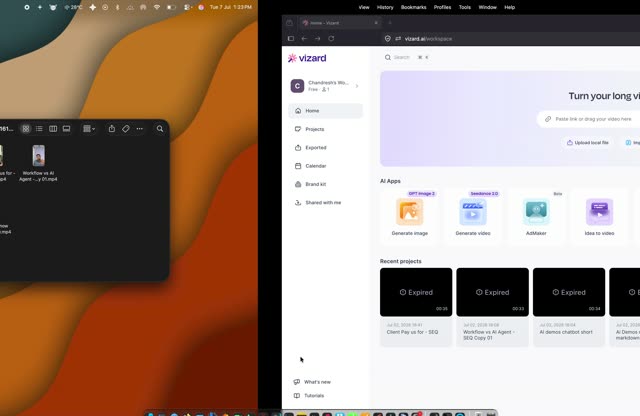The width and height of the screenshot is (640, 416).
Task: Open the Workflow vs AI Agent project thumbnail
Action: pyautogui.click(x=492, y=292)
